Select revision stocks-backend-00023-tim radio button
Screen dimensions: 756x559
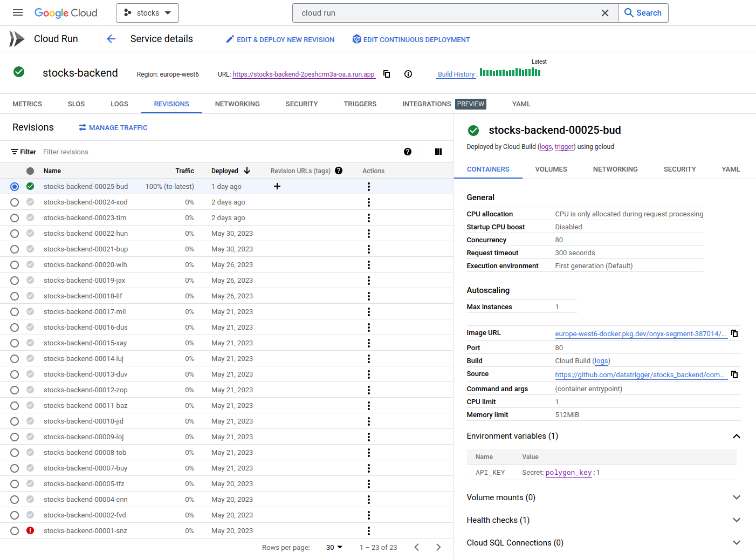(x=15, y=218)
